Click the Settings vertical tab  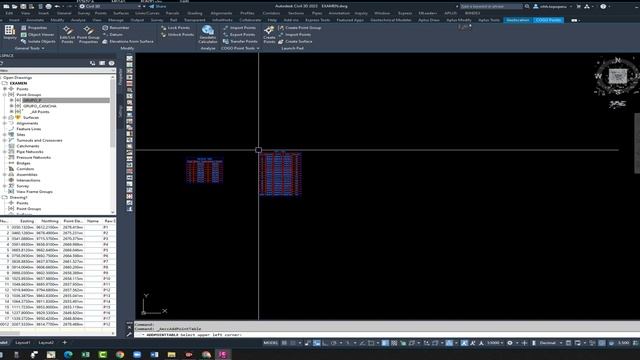pyautogui.click(x=120, y=111)
